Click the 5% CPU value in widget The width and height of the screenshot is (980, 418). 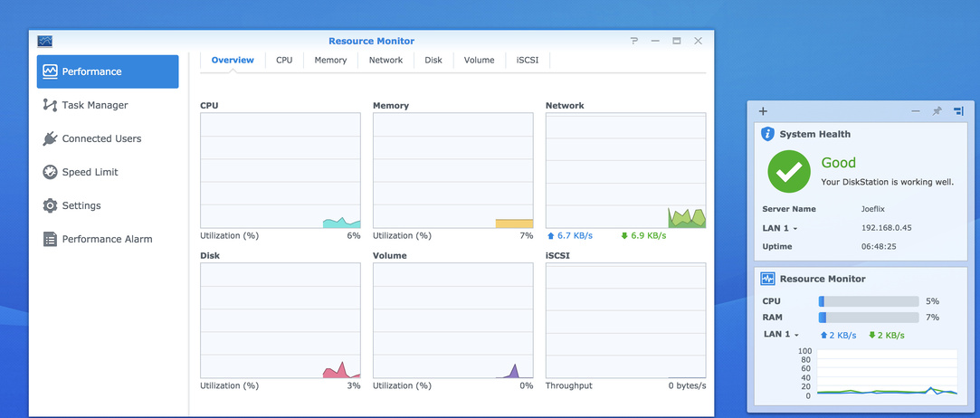[933, 301]
